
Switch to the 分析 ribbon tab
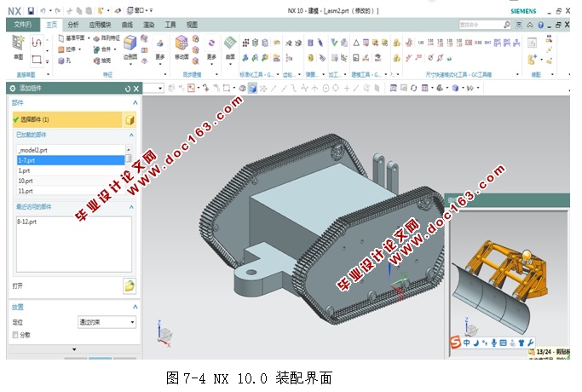[x=73, y=25]
